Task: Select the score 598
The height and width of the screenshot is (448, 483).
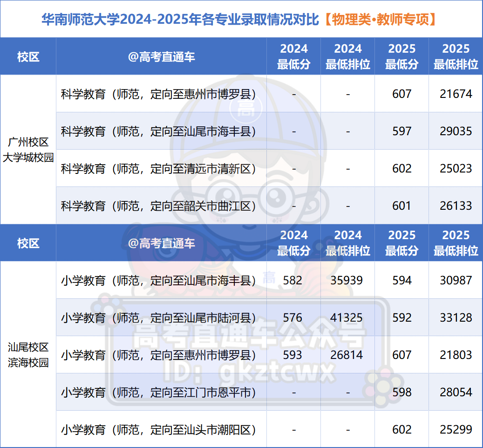Action: tap(401, 392)
